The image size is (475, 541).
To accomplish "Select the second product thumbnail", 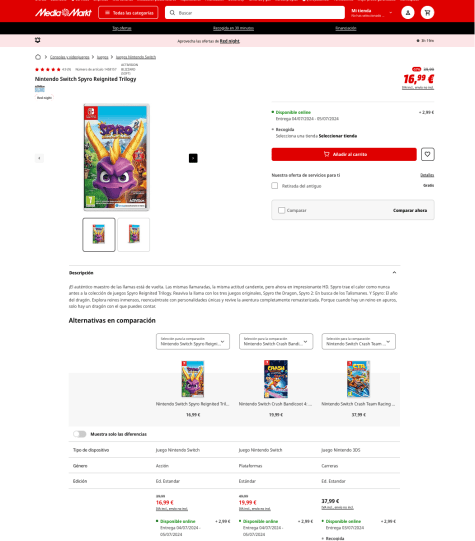I will [134, 235].
